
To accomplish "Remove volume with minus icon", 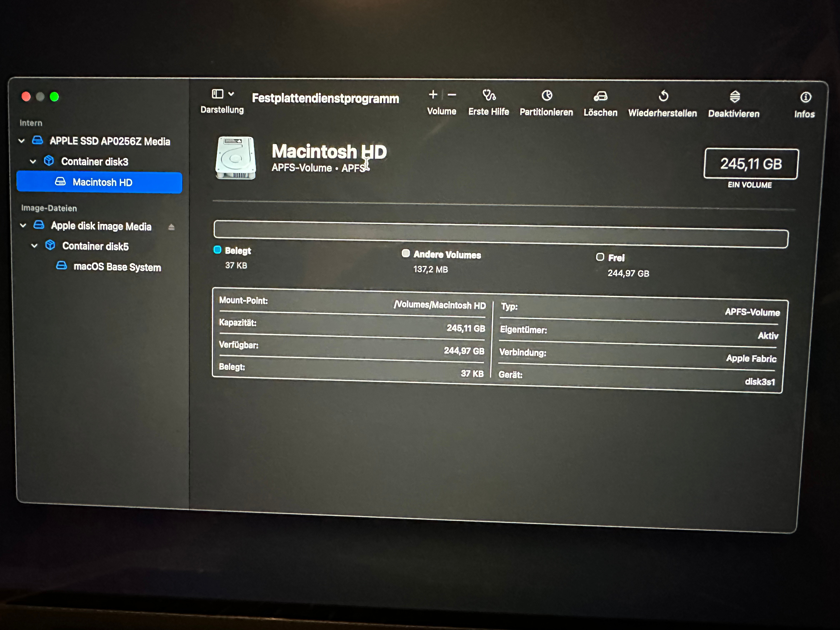I will pyautogui.click(x=452, y=95).
